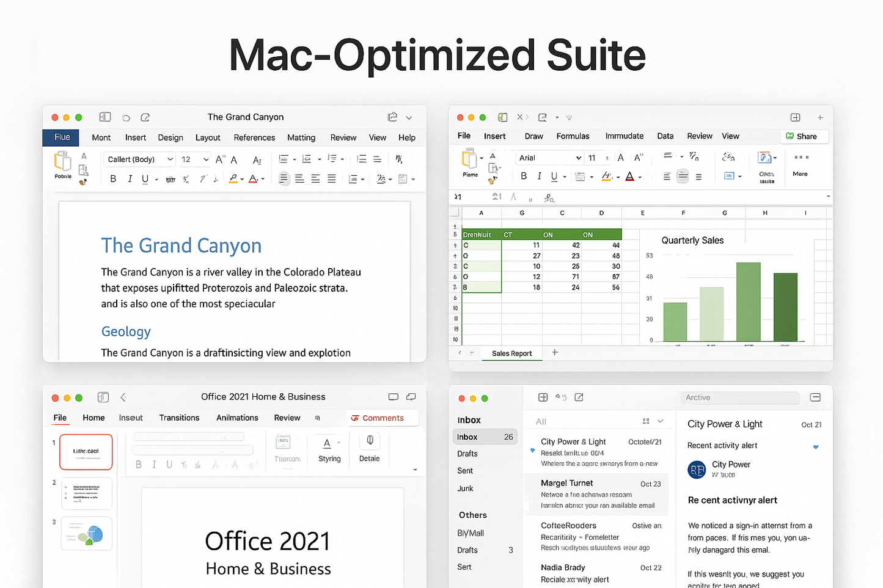Image resolution: width=883 pixels, height=588 pixels.
Task: Click the Share button in Excel
Action: tap(804, 137)
